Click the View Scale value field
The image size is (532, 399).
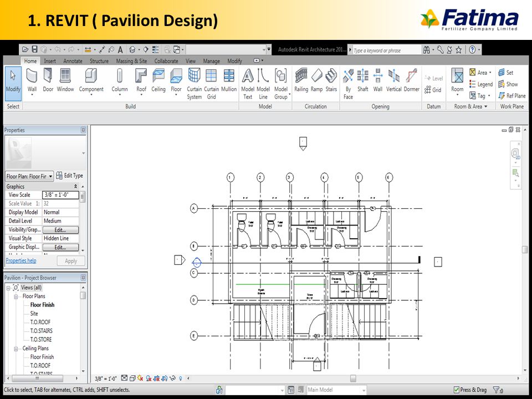pos(60,195)
